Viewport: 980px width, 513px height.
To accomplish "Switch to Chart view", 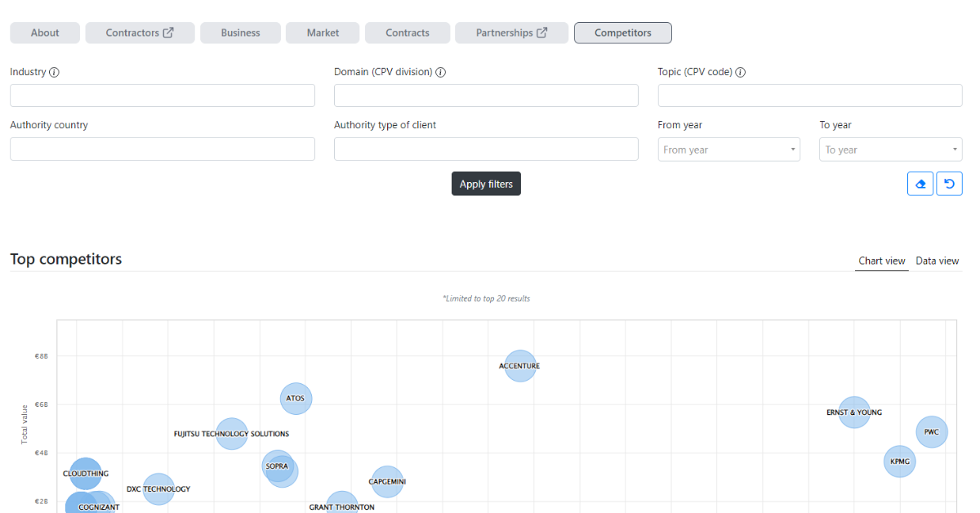I will pos(881,261).
